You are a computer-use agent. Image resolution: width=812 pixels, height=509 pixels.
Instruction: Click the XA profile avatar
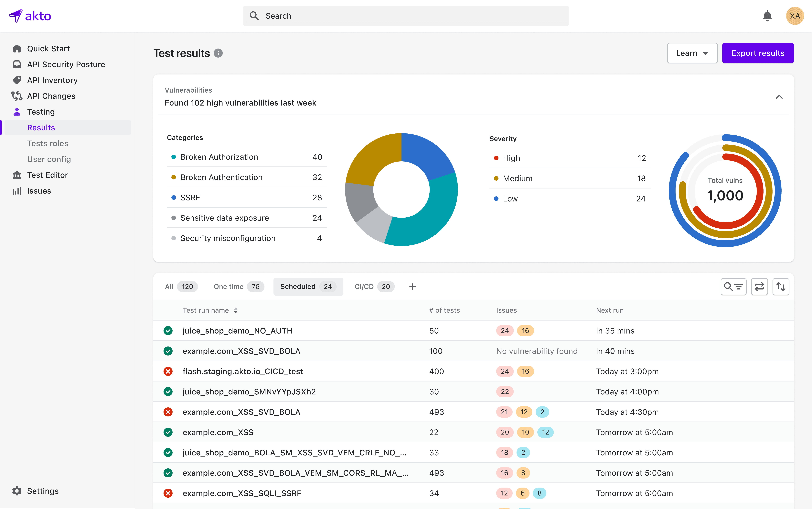(x=795, y=16)
